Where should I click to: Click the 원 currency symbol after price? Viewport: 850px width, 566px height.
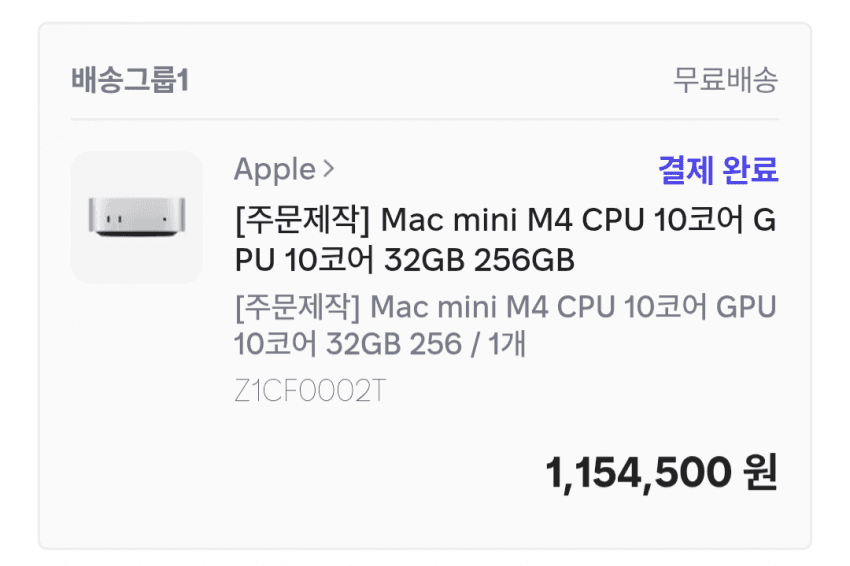tap(760, 472)
